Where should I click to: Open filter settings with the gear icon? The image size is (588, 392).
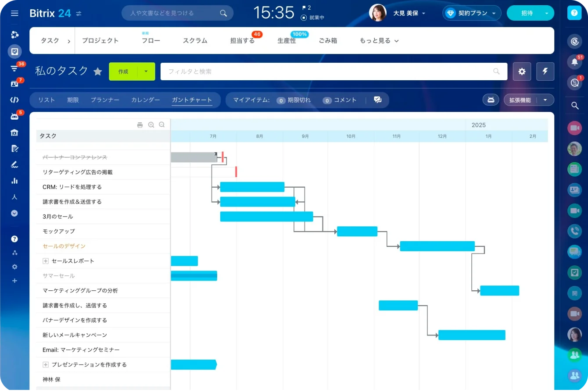click(522, 71)
